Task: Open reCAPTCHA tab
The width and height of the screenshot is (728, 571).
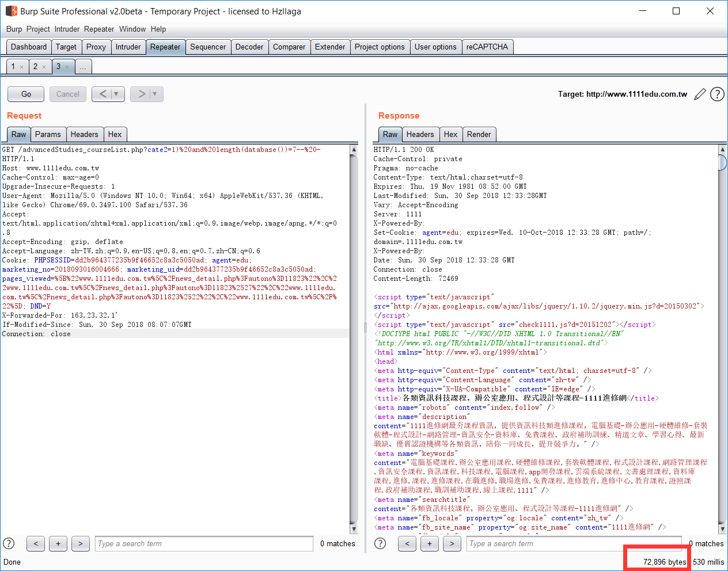Action: 487,47
